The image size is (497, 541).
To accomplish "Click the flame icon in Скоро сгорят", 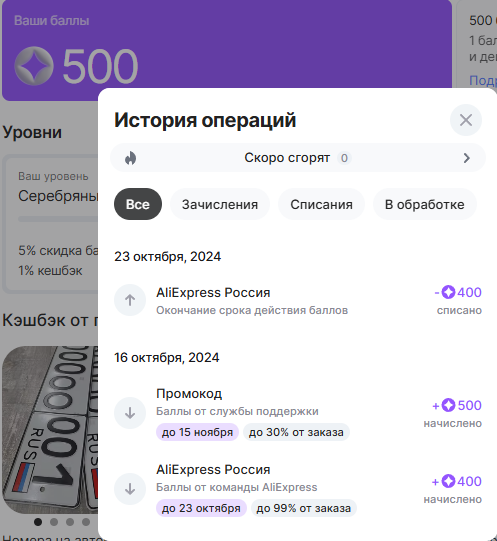I will (130, 158).
